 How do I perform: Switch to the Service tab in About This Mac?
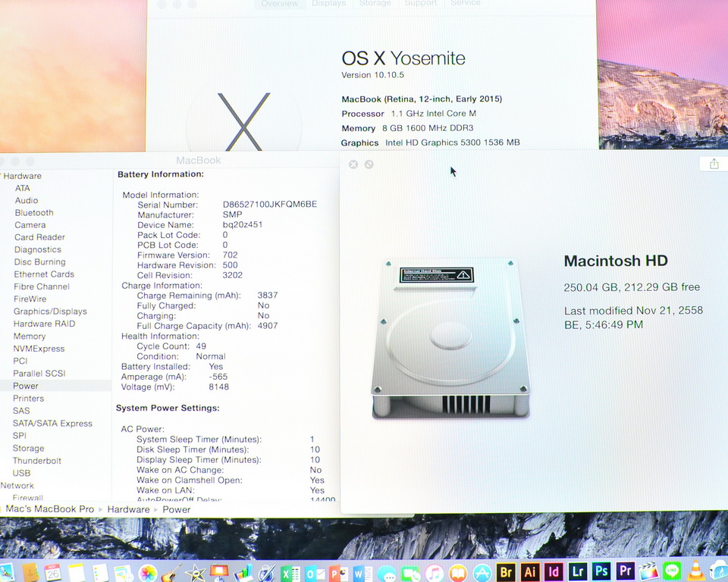[x=466, y=4]
